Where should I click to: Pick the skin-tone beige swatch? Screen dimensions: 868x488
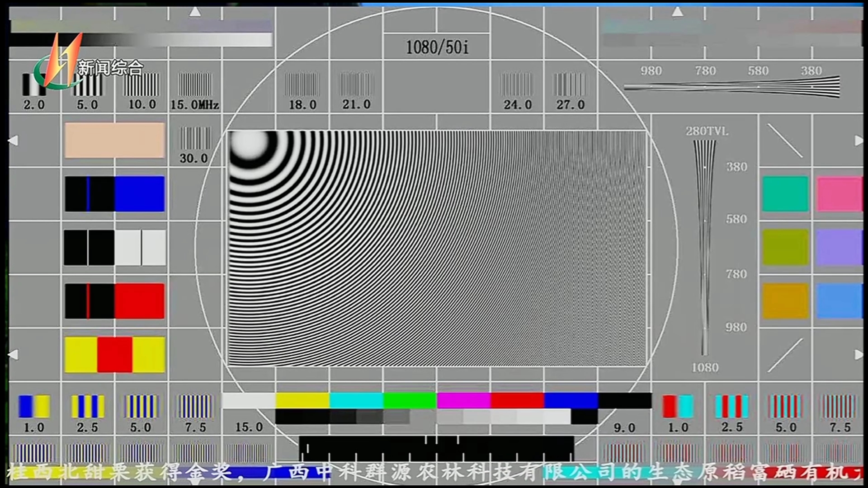coord(115,140)
